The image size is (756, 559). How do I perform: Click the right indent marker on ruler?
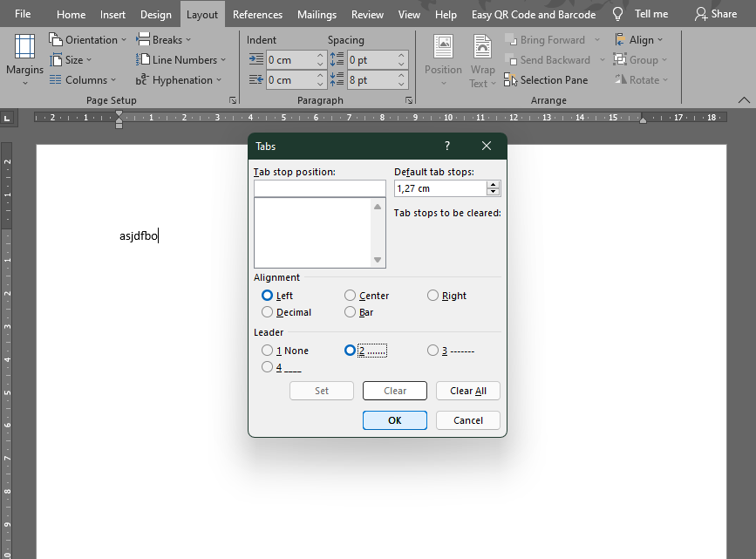tap(643, 120)
